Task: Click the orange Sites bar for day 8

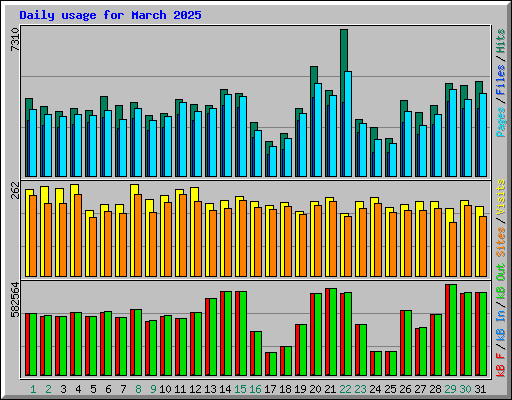Action: point(138,235)
